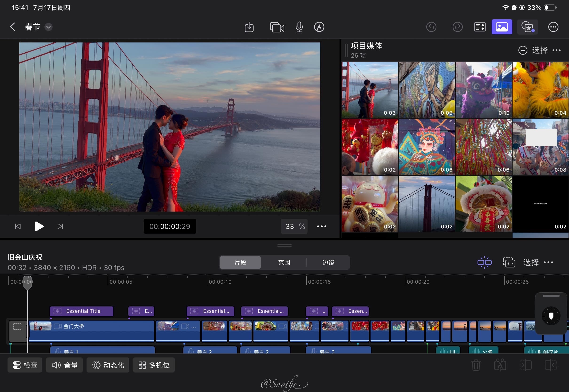Open viewer zoom 33% dropdown

[x=294, y=226]
